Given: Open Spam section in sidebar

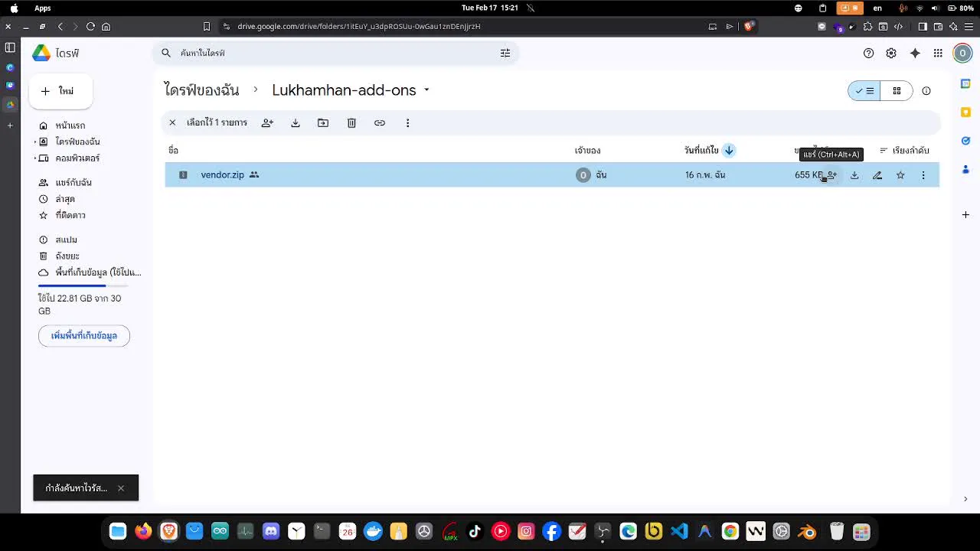Looking at the screenshot, I should click(x=66, y=240).
